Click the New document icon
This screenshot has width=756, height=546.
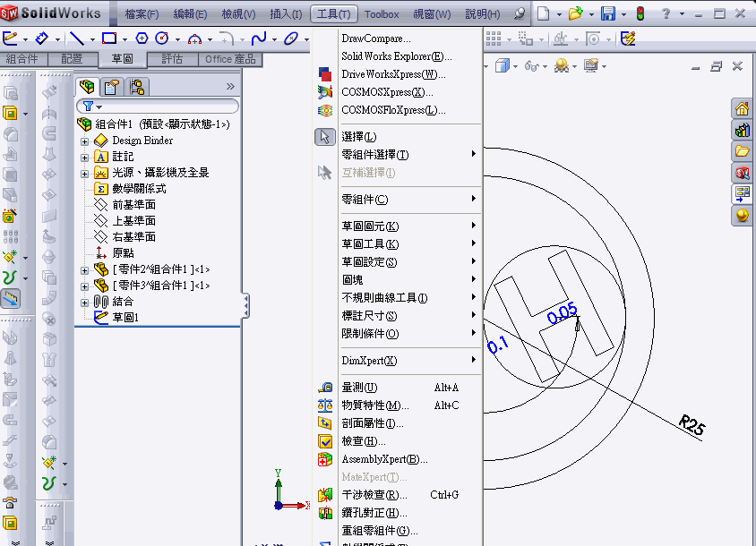[543, 13]
